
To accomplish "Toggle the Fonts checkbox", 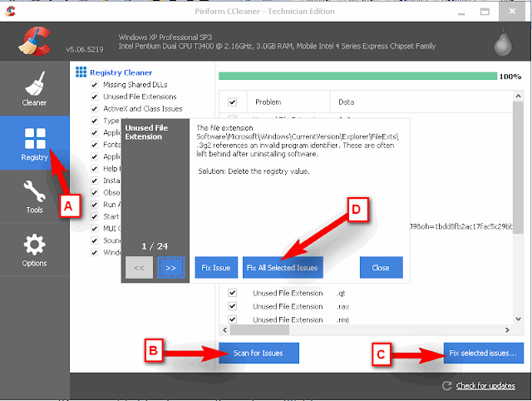I will 94,145.
